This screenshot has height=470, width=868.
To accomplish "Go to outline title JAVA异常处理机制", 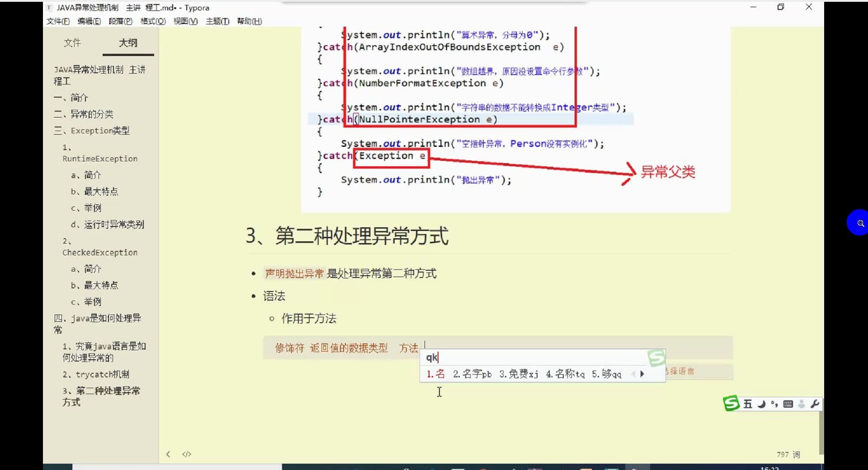I will pyautogui.click(x=100, y=75).
